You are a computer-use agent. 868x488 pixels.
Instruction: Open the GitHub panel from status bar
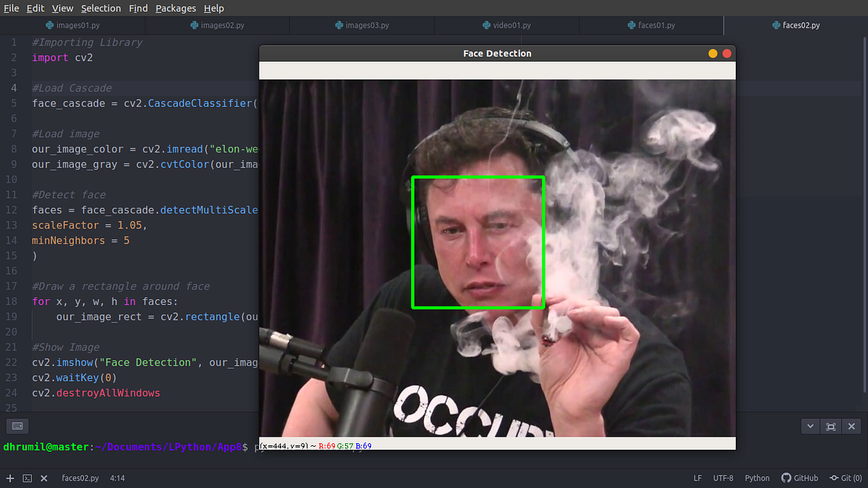tap(800, 479)
